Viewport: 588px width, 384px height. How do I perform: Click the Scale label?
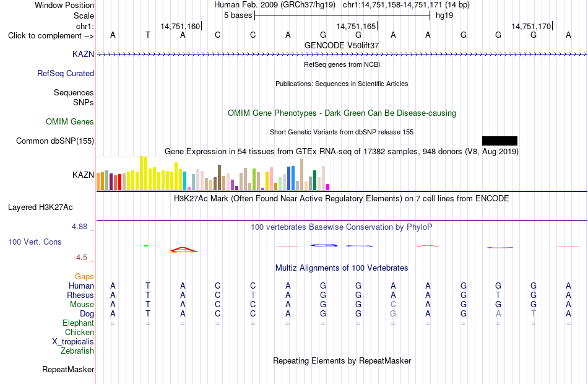click(84, 15)
